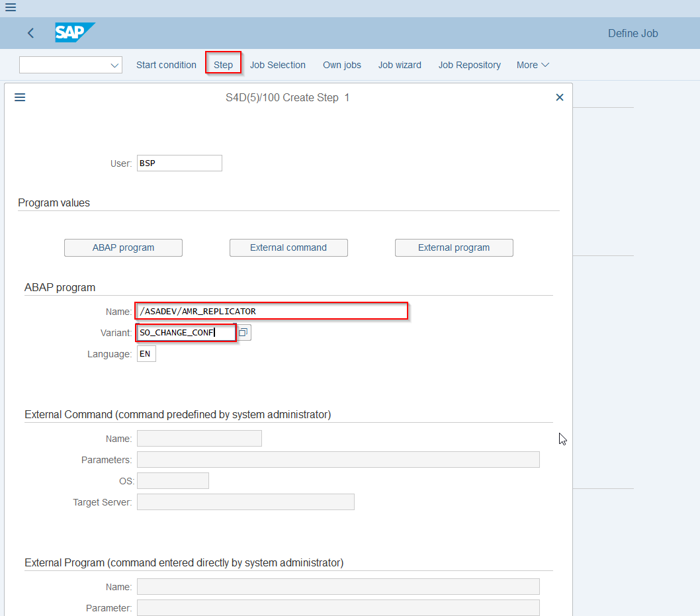This screenshot has width=700, height=616.
Task: Open Start condition
Action: pyautogui.click(x=166, y=65)
